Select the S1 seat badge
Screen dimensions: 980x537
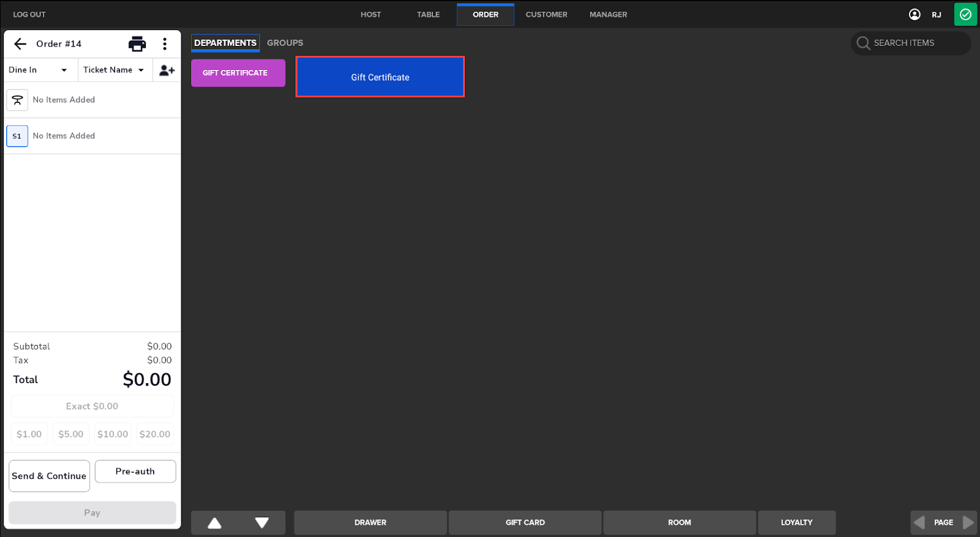click(x=17, y=136)
